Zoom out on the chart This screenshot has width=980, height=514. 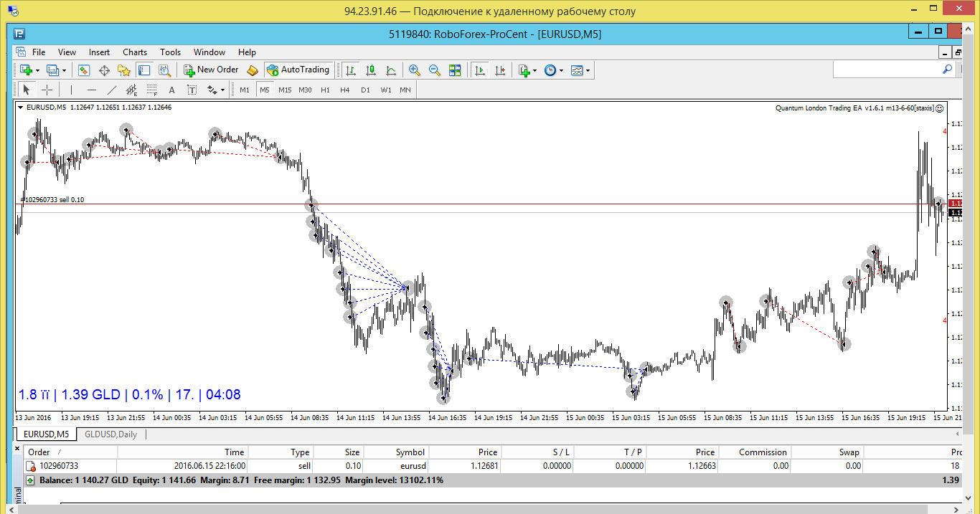tap(435, 70)
